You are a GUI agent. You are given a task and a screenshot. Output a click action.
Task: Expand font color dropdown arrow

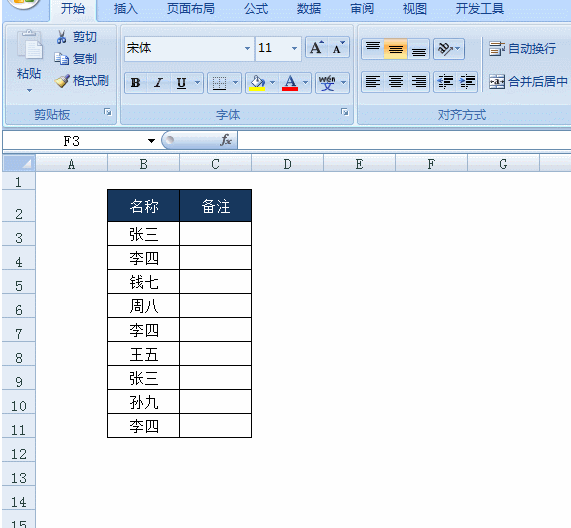(306, 83)
